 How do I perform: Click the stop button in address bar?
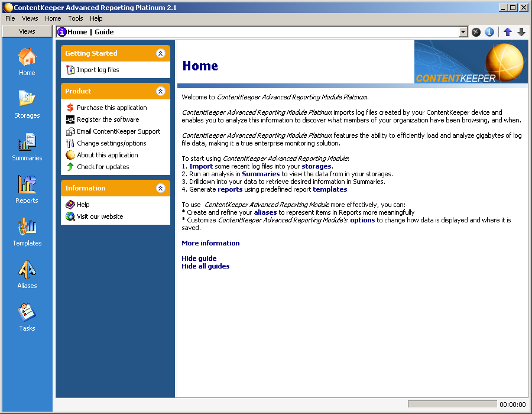click(x=476, y=32)
